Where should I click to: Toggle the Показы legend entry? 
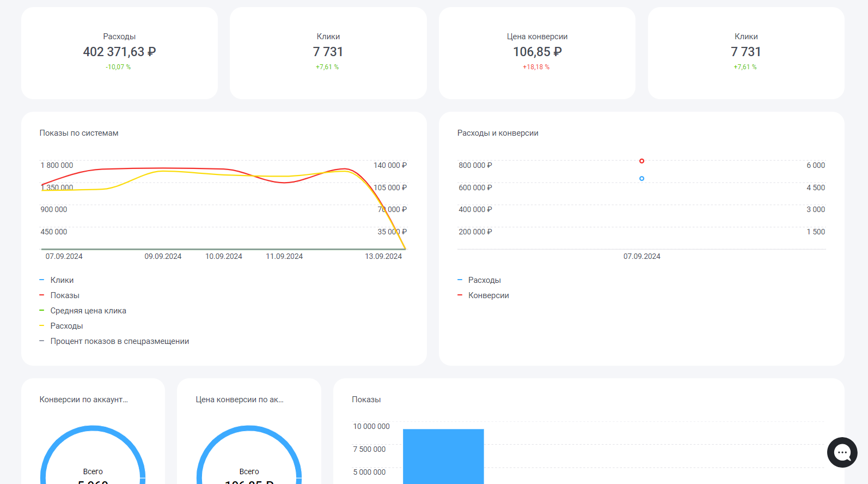click(59, 295)
